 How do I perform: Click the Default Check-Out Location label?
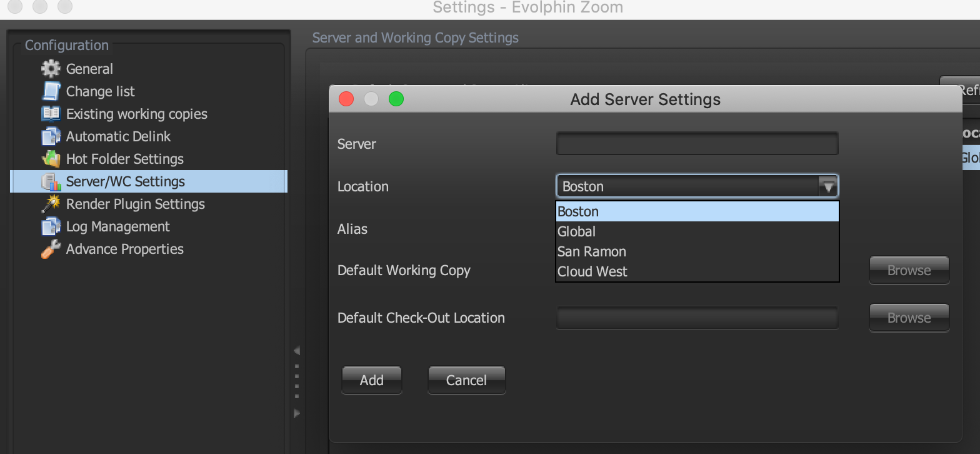coord(421,318)
